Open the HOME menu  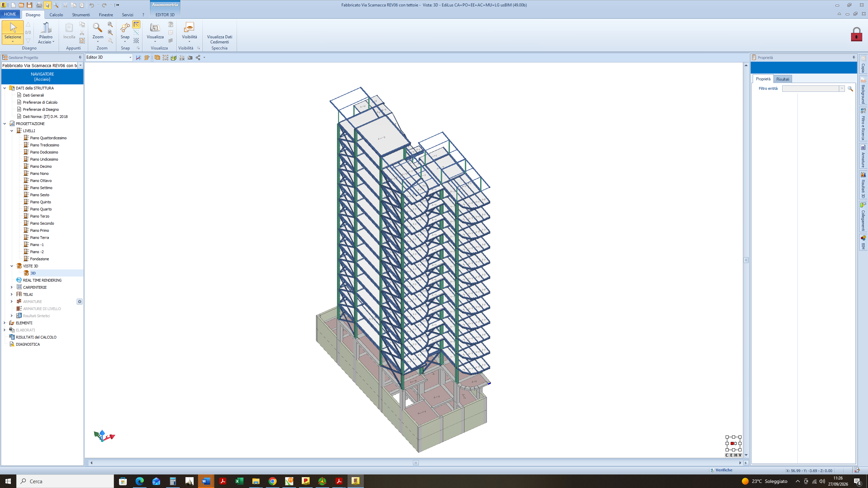(x=10, y=14)
